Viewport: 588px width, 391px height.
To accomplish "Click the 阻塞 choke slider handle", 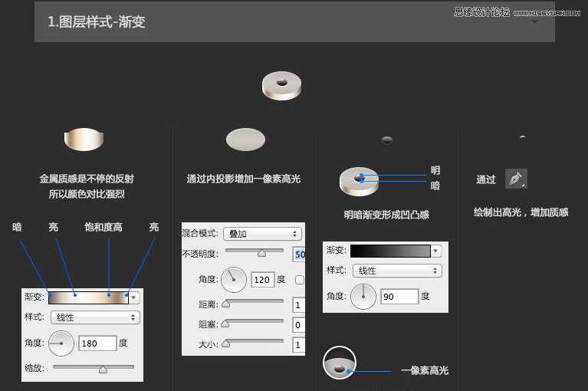I will [x=225, y=324].
